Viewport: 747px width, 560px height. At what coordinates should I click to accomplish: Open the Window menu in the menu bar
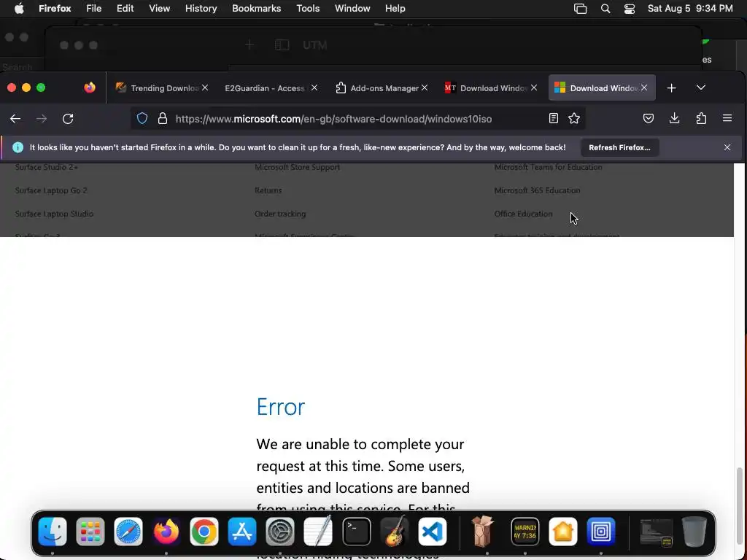[352, 9]
